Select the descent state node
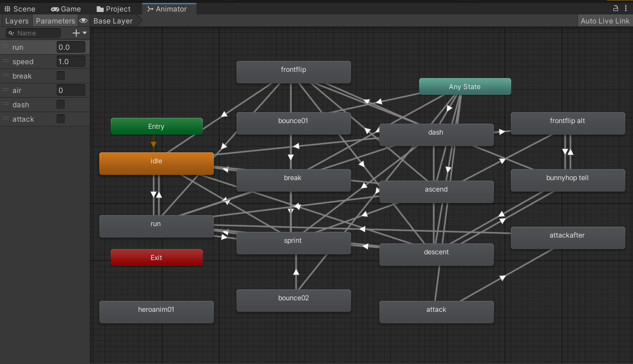633x364 pixels. (436, 254)
